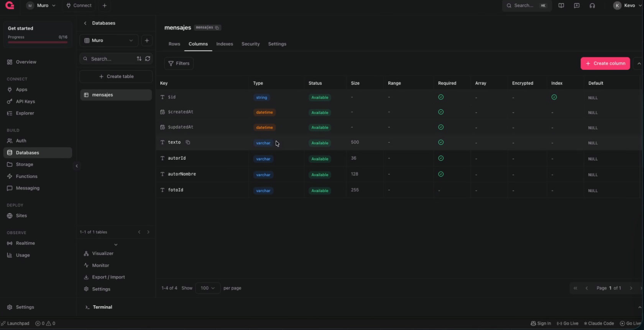Open the Kevo account menu
The height and width of the screenshot is (330, 644).
pos(628,5)
